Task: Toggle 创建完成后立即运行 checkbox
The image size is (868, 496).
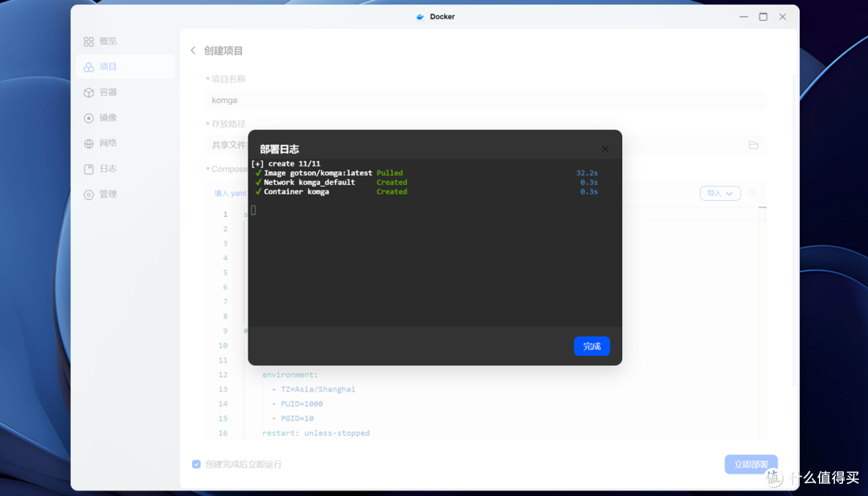Action: click(197, 464)
